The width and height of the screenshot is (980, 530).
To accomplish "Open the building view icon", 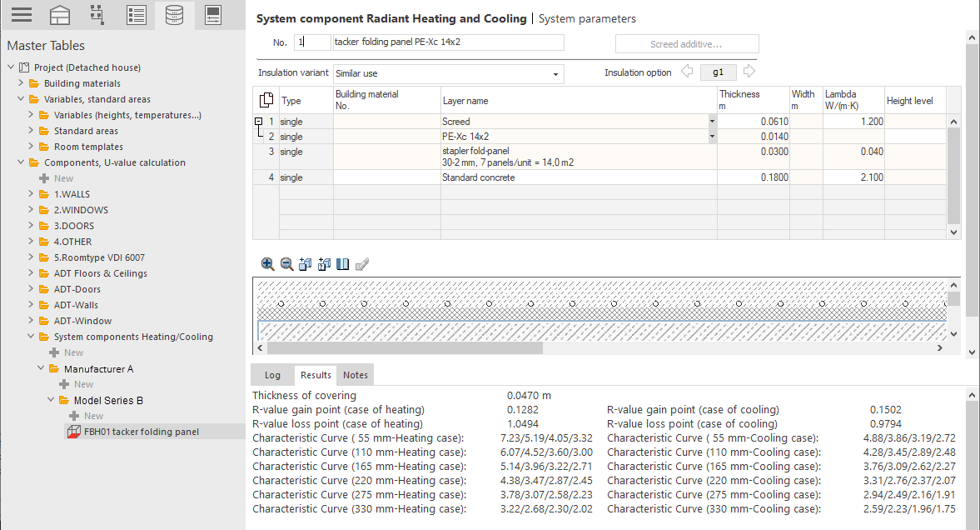I will click(60, 15).
